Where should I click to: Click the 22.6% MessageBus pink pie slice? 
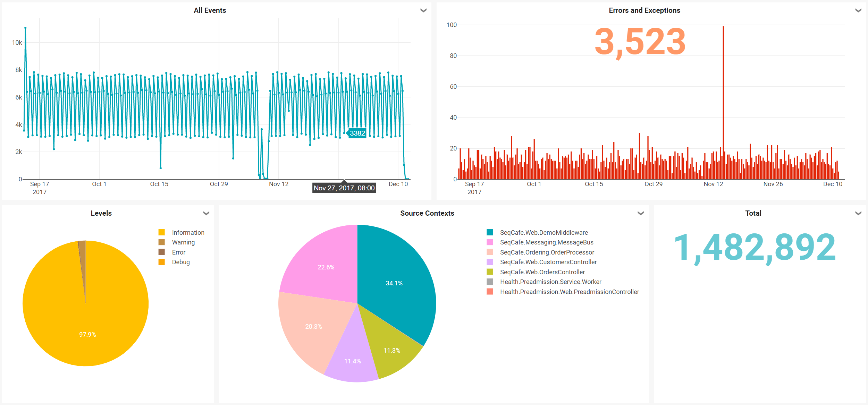click(x=326, y=267)
